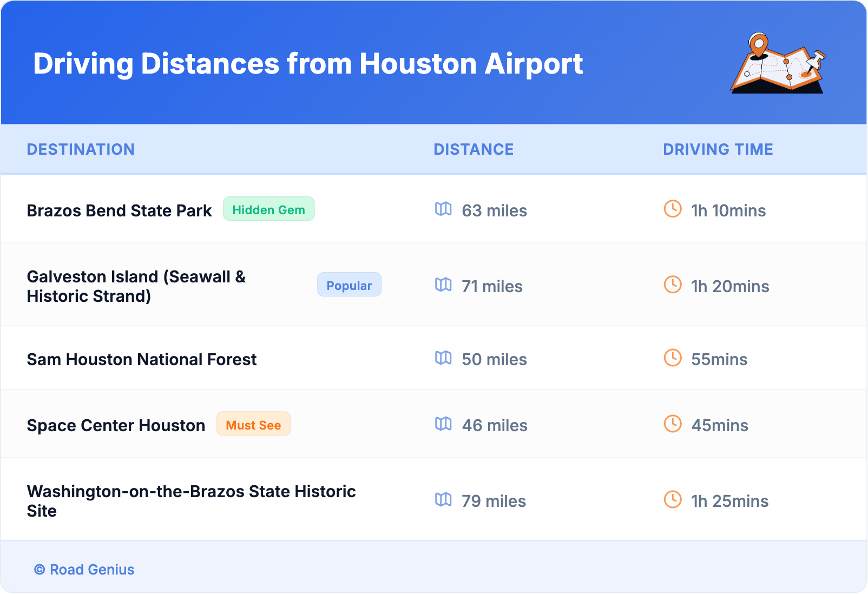Click the map illustration with location pin
The width and height of the screenshot is (868, 594).
click(778, 64)
